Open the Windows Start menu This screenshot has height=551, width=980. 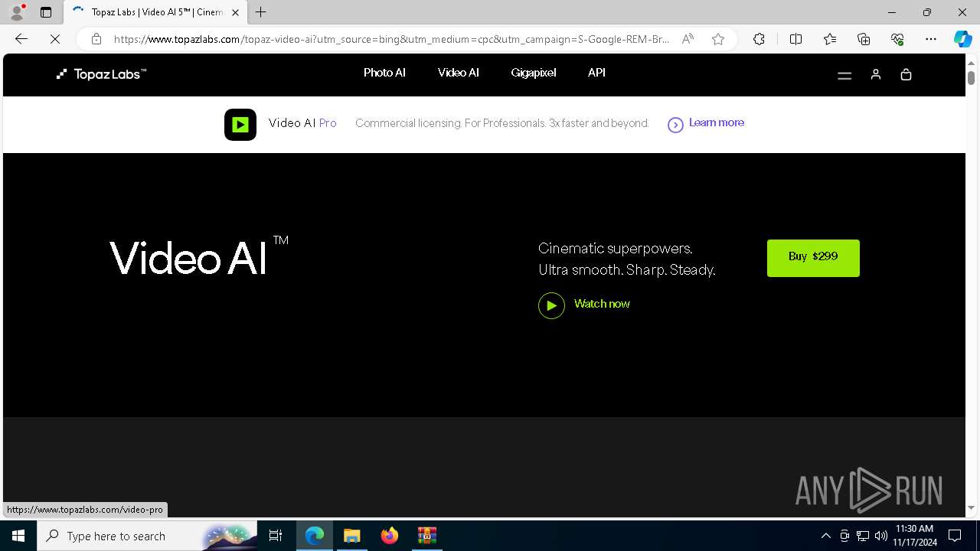[18, 536]
